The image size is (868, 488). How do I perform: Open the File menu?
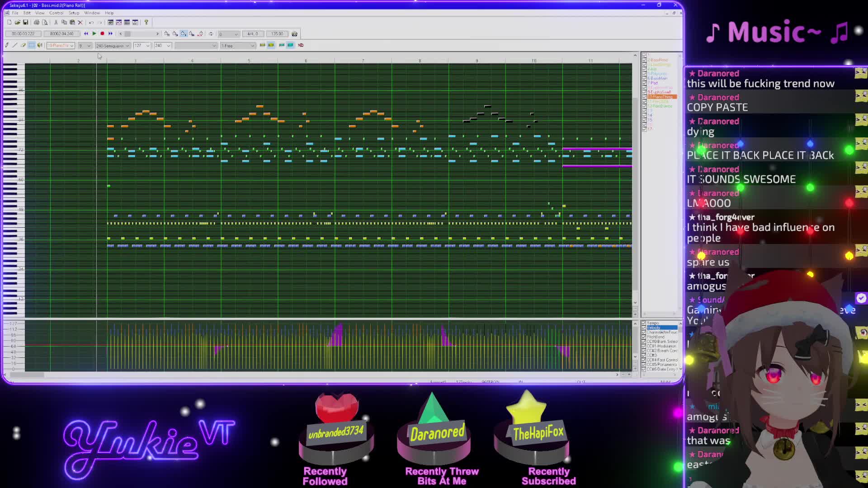(x=15, y=13)
